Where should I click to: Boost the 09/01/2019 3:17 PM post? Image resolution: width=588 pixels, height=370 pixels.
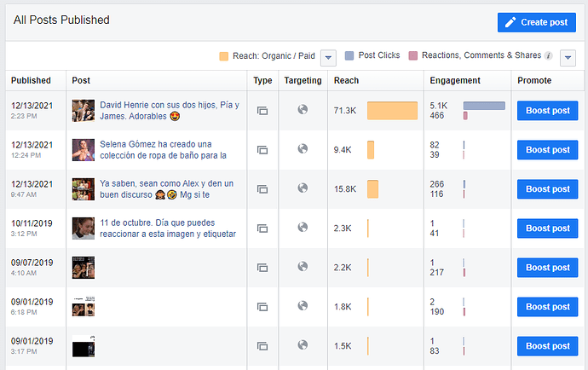tap(547, 346)
